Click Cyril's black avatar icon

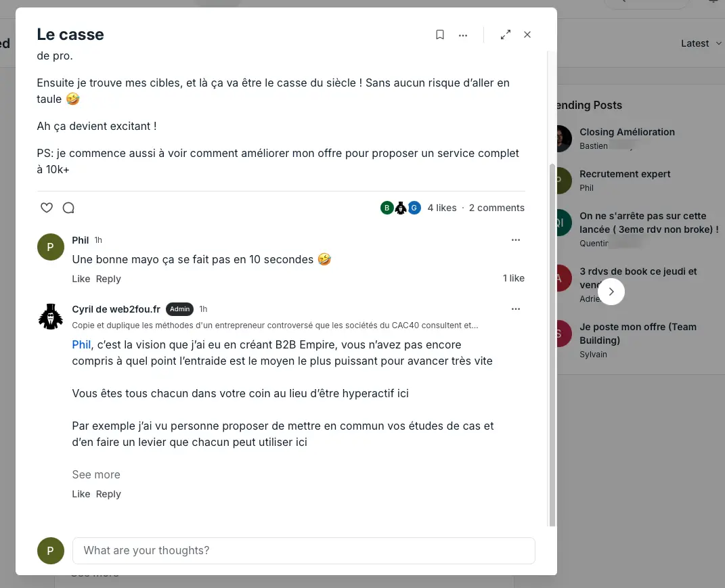tap(50, 317)
